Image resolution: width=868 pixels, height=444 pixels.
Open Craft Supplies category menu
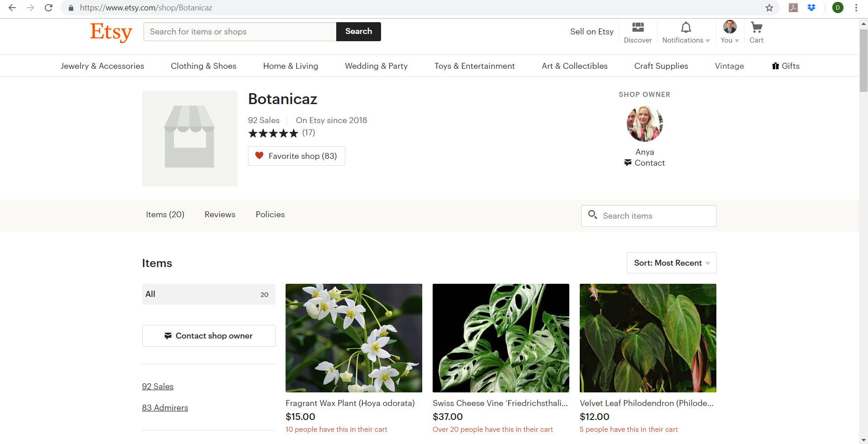(661, 66)
